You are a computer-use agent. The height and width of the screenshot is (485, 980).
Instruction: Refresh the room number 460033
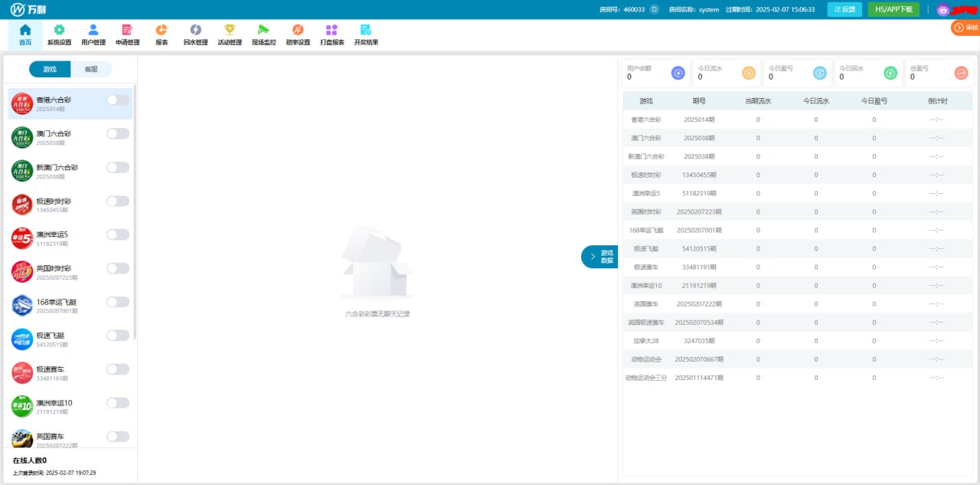[x=654, y=10]
